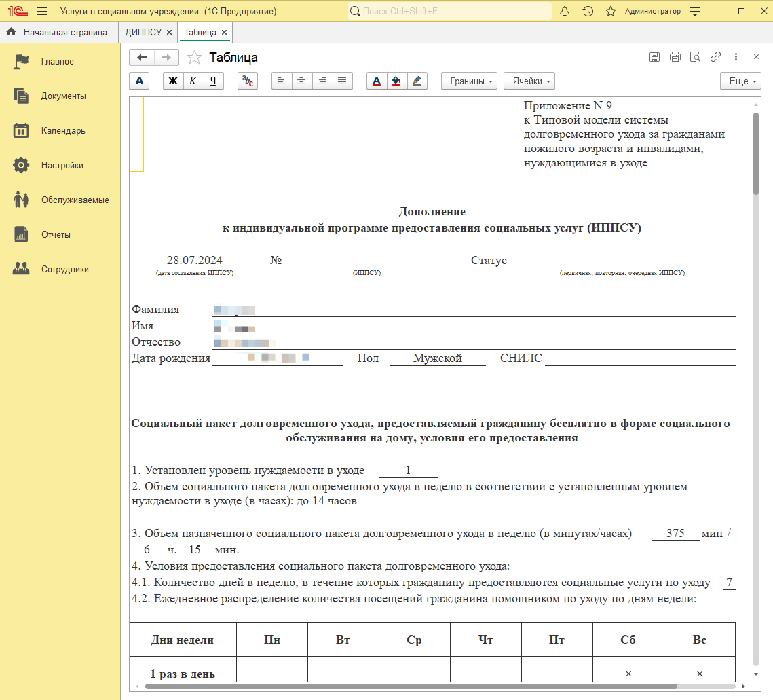
Task: Click the Дополнение heading
Action: click(432, 212)
